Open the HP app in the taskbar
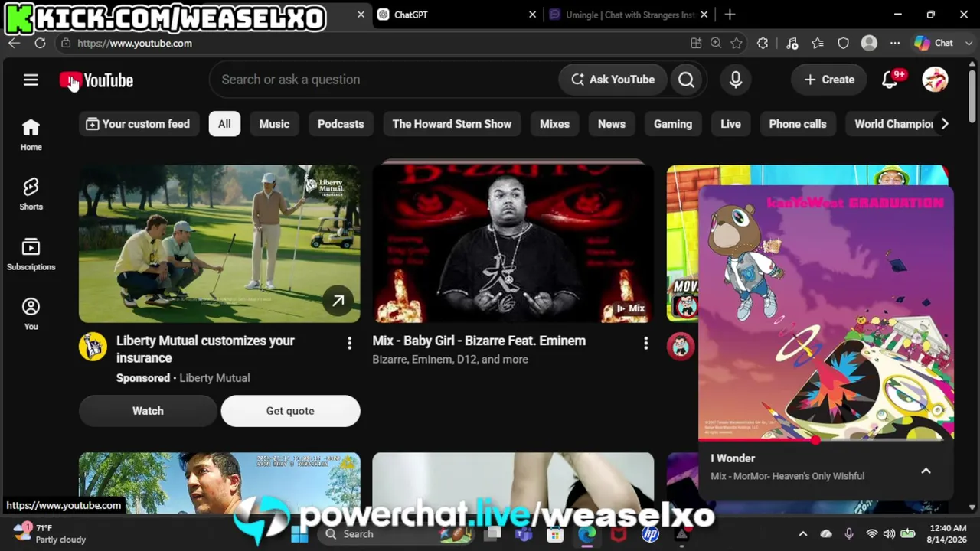Viewport: 980px width, 551px height. [x=650, y=534]
